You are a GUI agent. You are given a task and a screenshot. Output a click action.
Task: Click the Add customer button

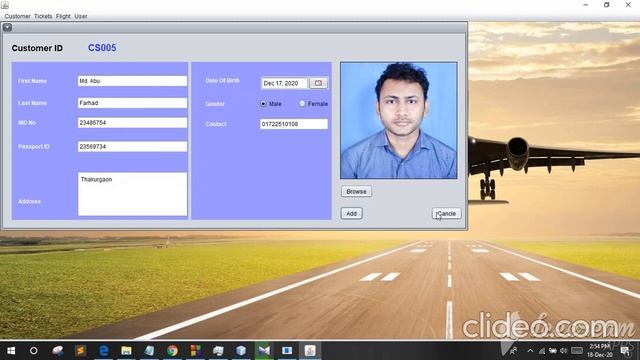(x=351, y=213)
